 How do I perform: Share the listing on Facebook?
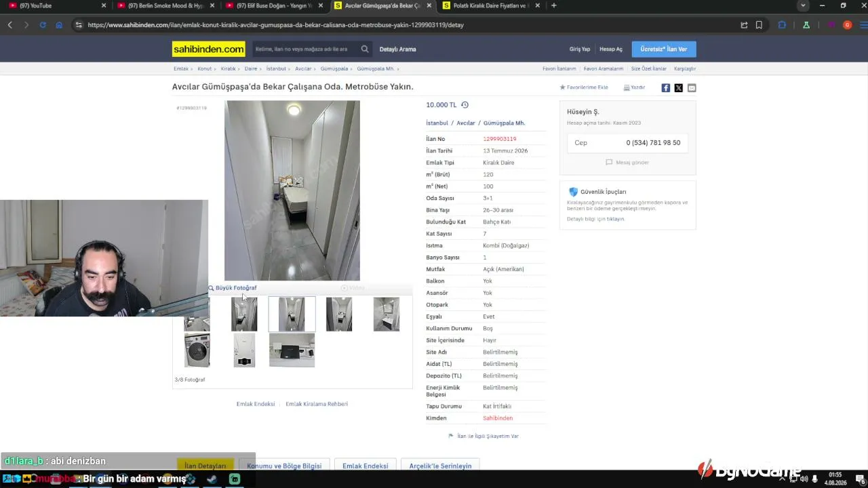(666, 88)
